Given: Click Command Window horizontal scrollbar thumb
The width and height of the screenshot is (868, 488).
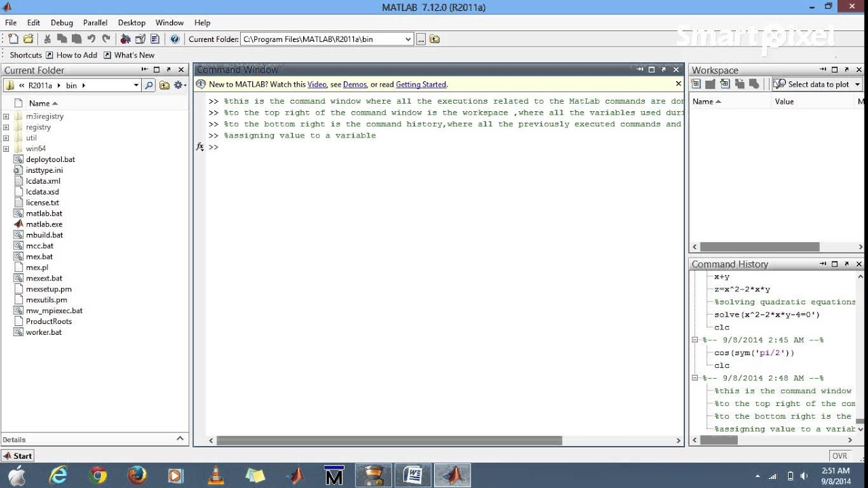Looking at the screenshot, I should (x=389, y=441).
